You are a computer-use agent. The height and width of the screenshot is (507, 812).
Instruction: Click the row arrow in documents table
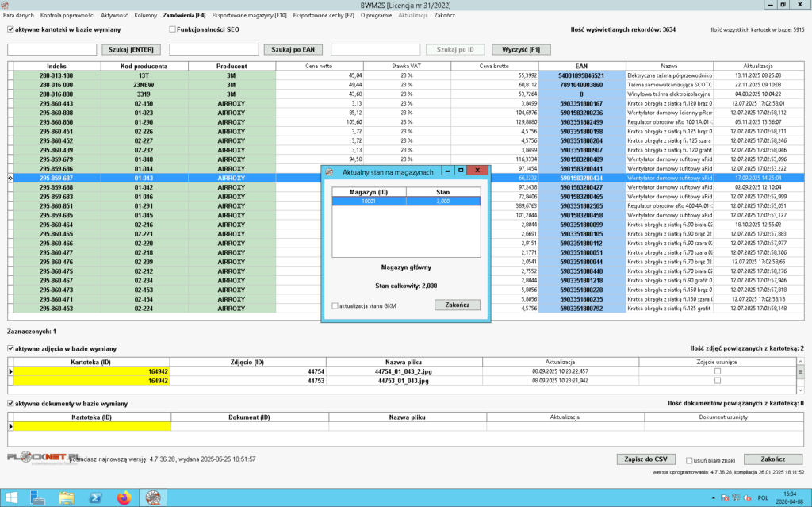10,427
